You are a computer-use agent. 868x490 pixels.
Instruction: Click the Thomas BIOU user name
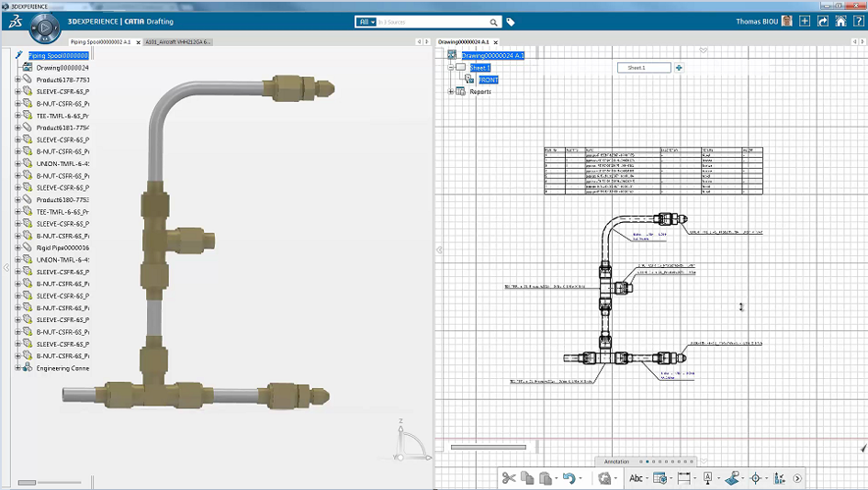tap(757, 21)
